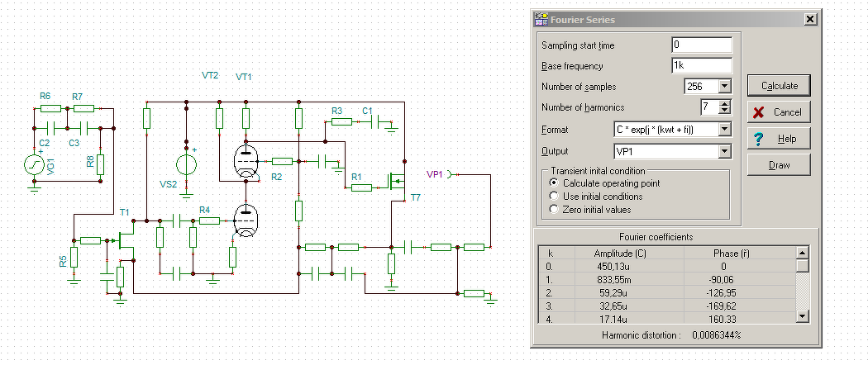Select resistor R6 in the schematic
The image size is (868, 365).
(x=51, y=108)
